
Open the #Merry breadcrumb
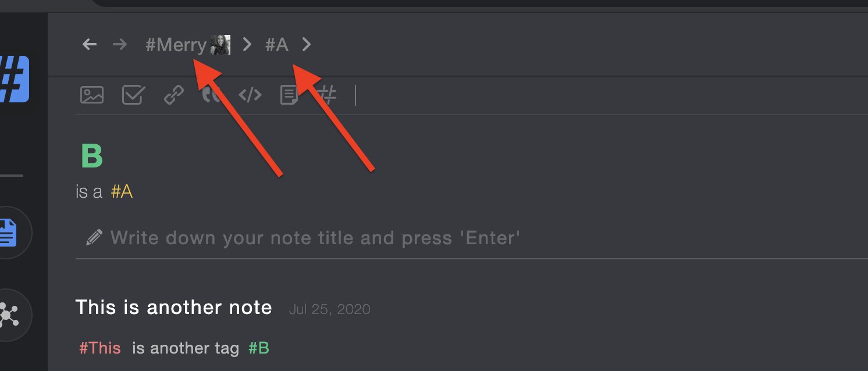[176, 45]
